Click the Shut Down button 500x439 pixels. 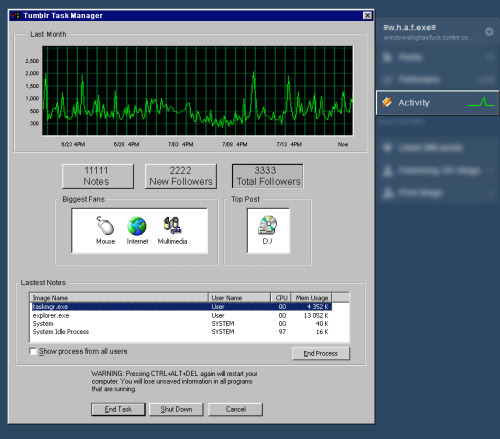point(176,409)
